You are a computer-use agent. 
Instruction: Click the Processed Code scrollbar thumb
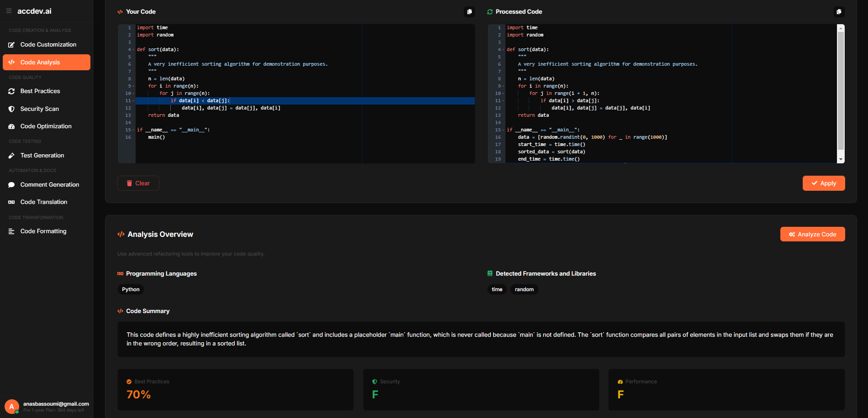(841, 90)
